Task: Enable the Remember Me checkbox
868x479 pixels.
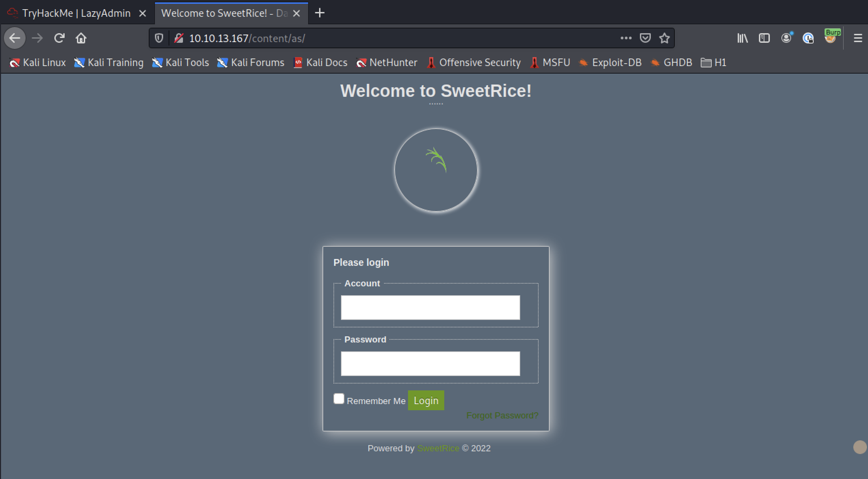Action: [339, 399]
